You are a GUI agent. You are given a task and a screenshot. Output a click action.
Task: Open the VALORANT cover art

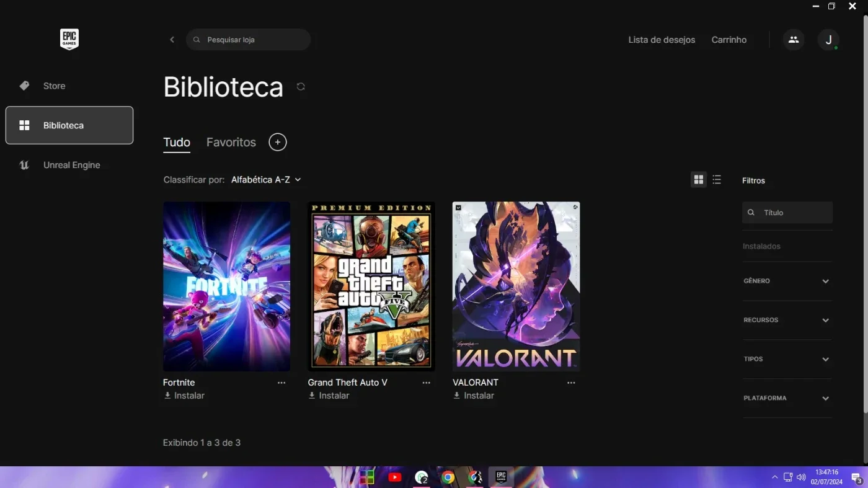pyautogui.click(x=516, y=286)
